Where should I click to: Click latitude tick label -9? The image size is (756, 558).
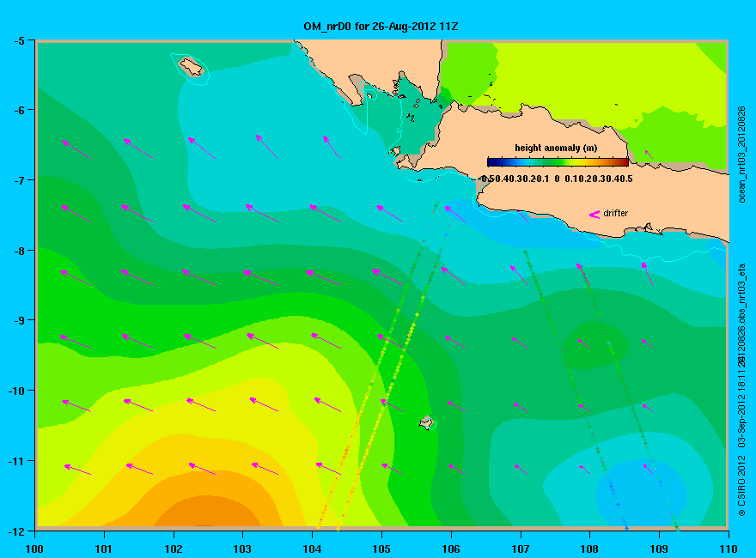click(19, 321)
